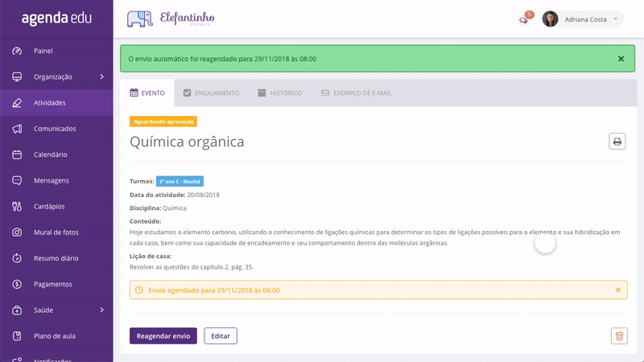Click Envio agendado para 29/11/2018 text
Screen dimensions: 644x362
click(214, 290)
